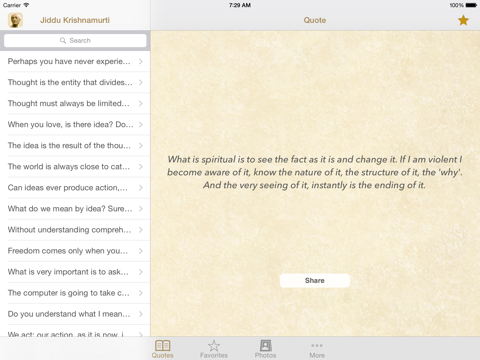The height and width of the screenshot is (360, 480).
Task: Focus the Search field
Action: [x=75, y=41]
